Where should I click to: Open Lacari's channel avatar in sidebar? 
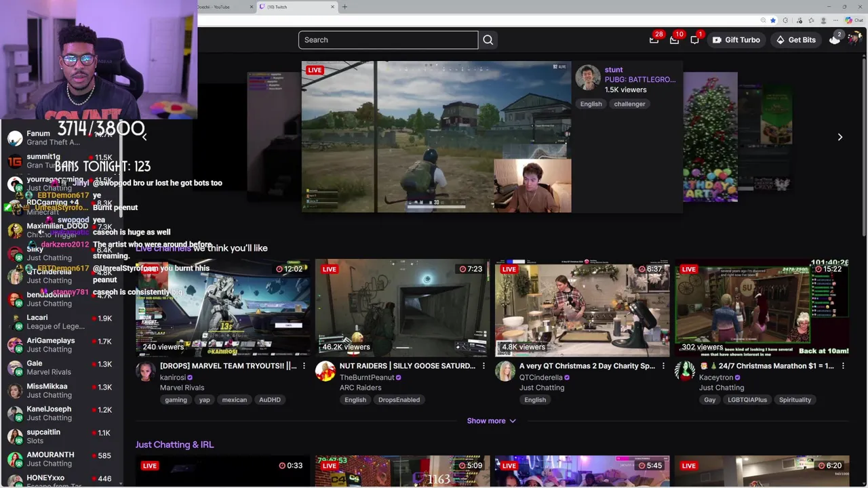coord(15,322)
